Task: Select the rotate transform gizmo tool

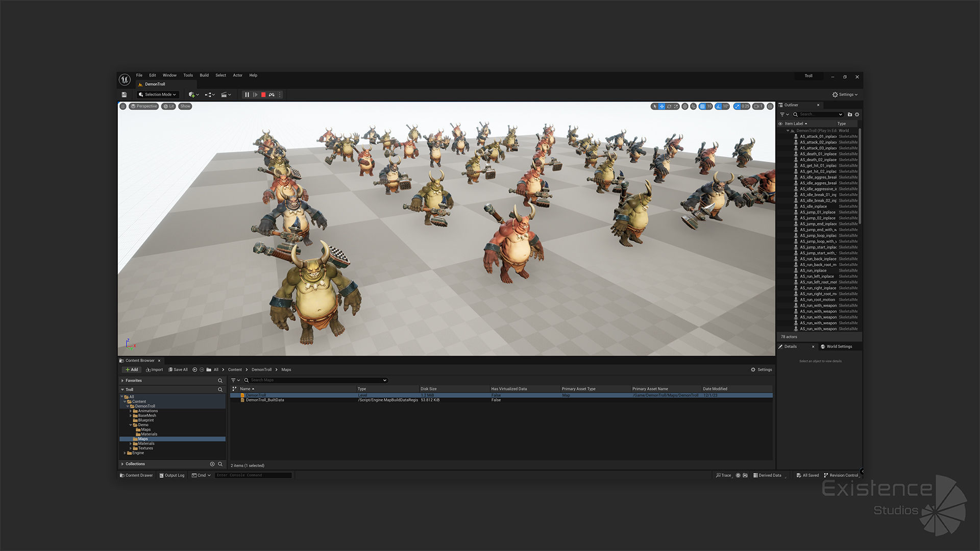Action: [x=669, y=106]
